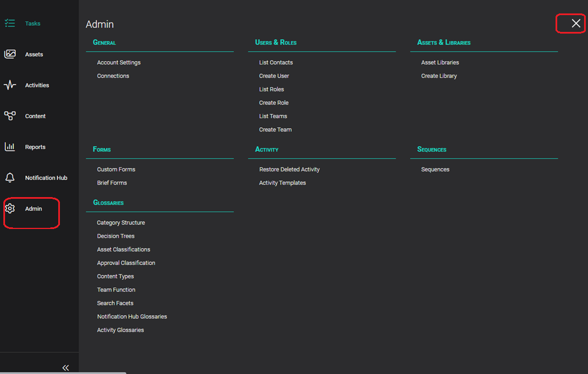Screen dimensions: 588x374
Task: Open Category Structure glossary
Action: (121, 223)
